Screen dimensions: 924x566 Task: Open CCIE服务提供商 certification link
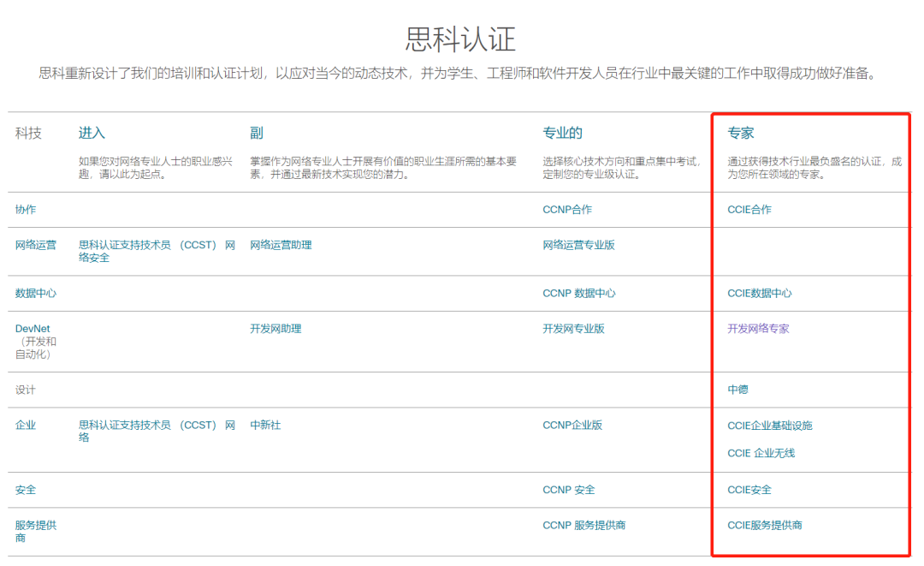764,525
